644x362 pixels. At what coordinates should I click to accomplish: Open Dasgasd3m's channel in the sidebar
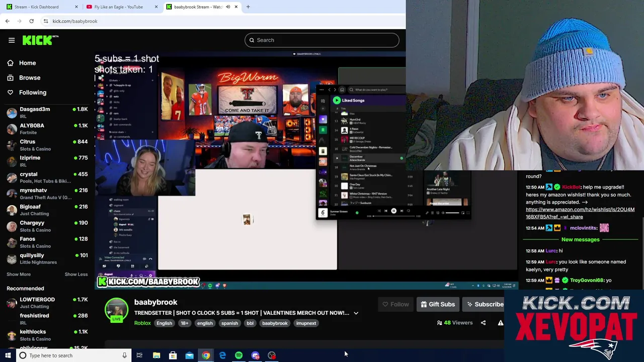pyautogui.click(x=47, y=113)
